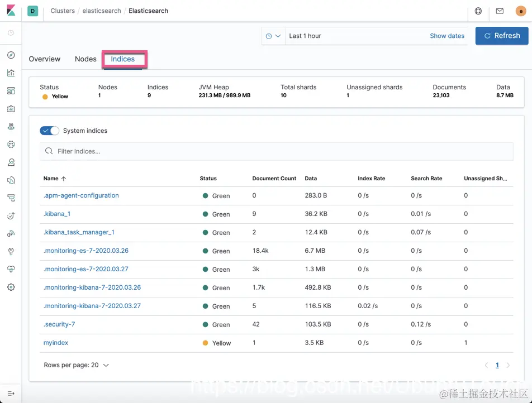Open Discover compass icon in sidebar
This screenshot has width=532, height=403.
click(11, 55)
